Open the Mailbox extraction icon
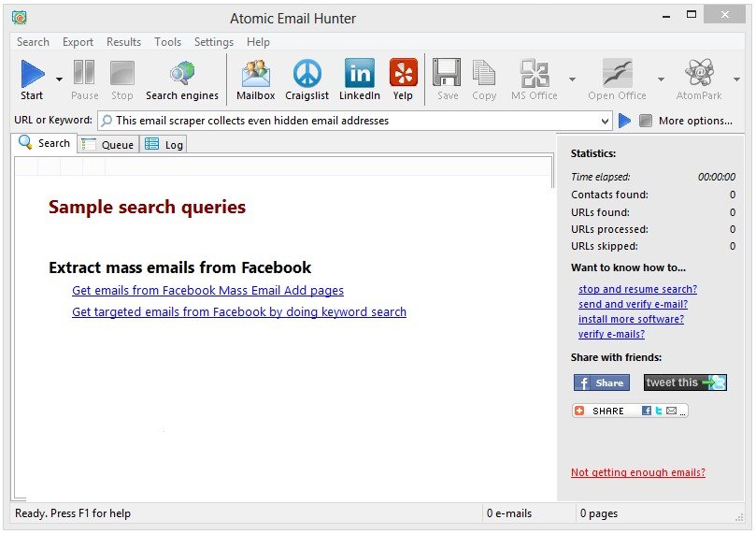756x534 pixels. 255,73
